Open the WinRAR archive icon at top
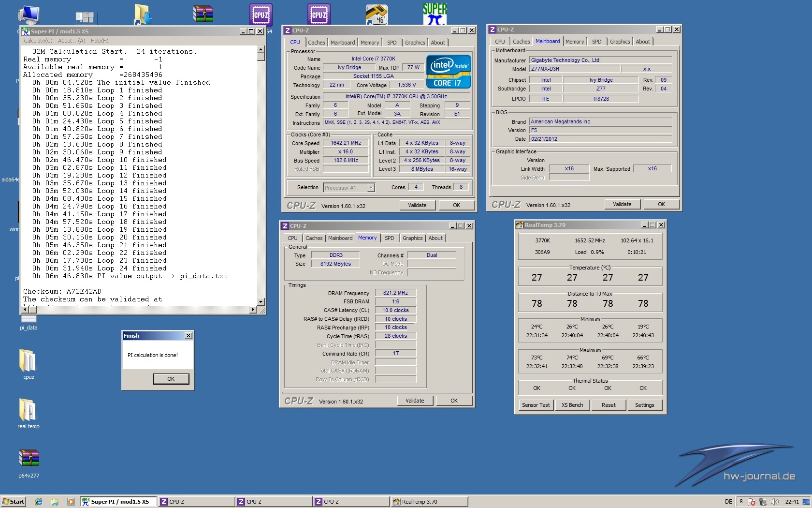 tap(203, 14)
